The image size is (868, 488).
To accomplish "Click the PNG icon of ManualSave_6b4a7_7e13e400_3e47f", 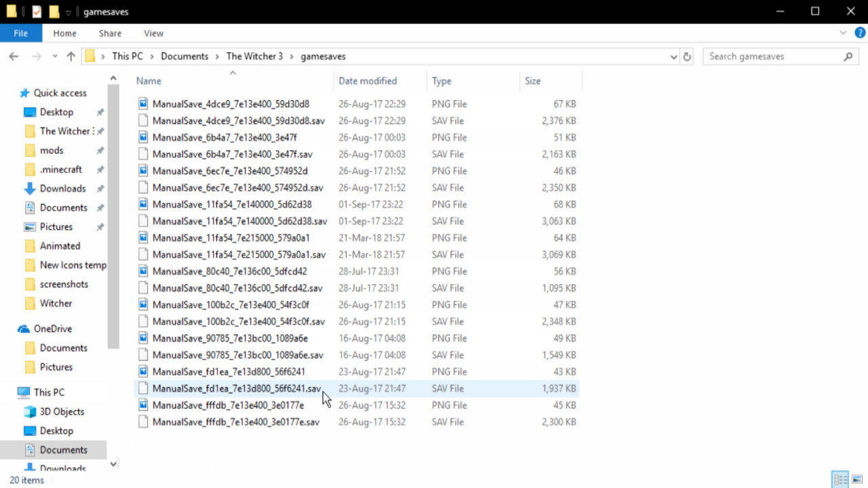I will pyautogui.click(x=143, y=138).
